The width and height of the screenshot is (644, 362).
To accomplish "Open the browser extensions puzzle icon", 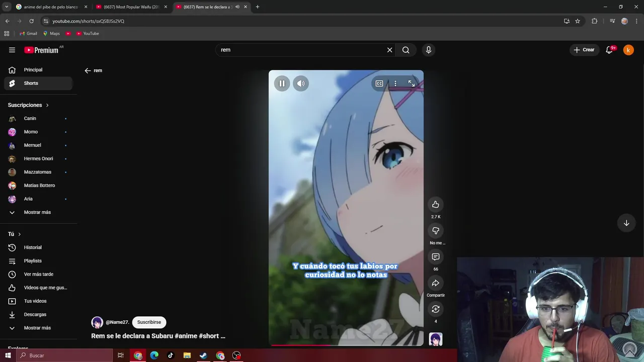I will [x=595, y=21].
